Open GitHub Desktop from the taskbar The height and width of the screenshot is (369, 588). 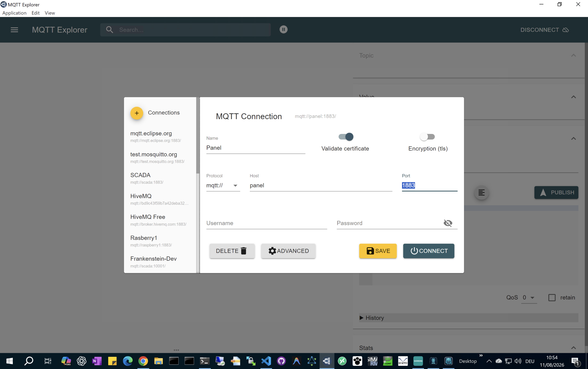tap(281, 361)
